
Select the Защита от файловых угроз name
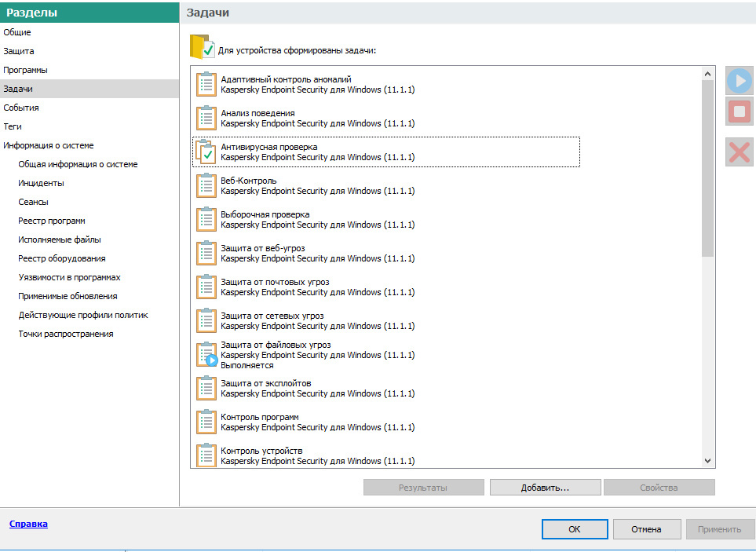click(276, 345)
